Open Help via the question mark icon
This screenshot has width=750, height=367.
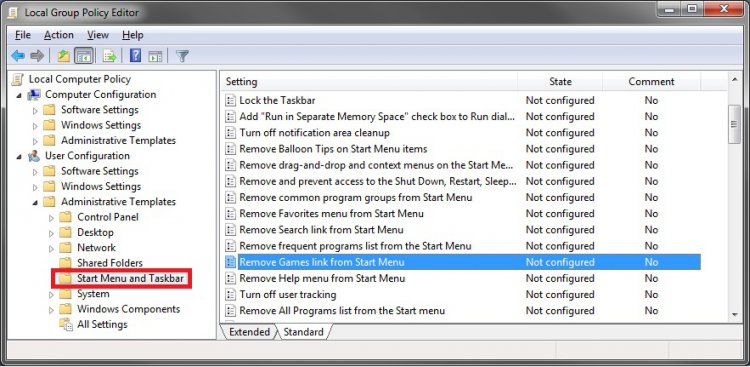coord(135,56)
